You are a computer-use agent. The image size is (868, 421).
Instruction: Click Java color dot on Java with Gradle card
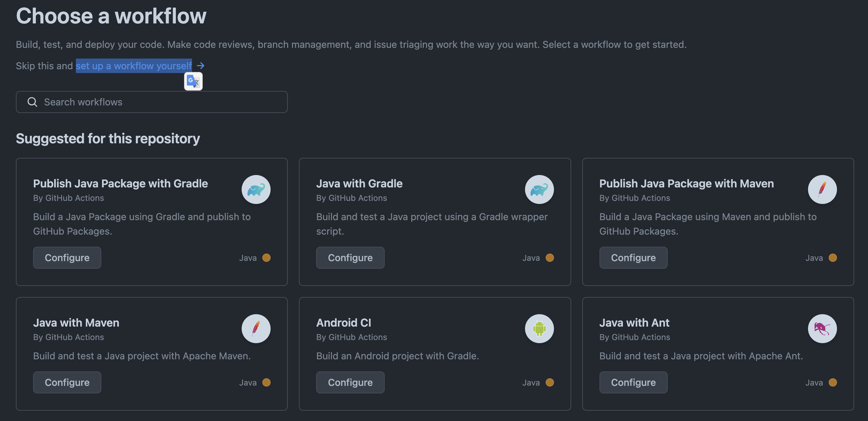550,258
